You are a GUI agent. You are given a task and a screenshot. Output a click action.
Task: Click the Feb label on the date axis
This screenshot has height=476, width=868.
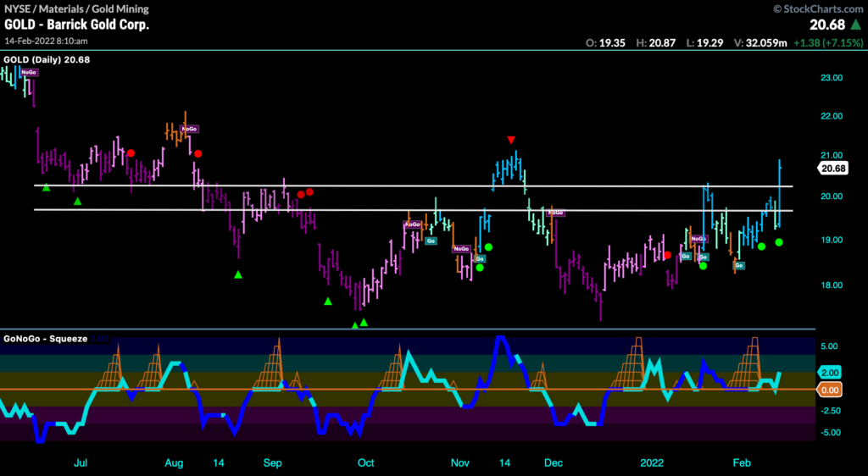click(742, 463)
